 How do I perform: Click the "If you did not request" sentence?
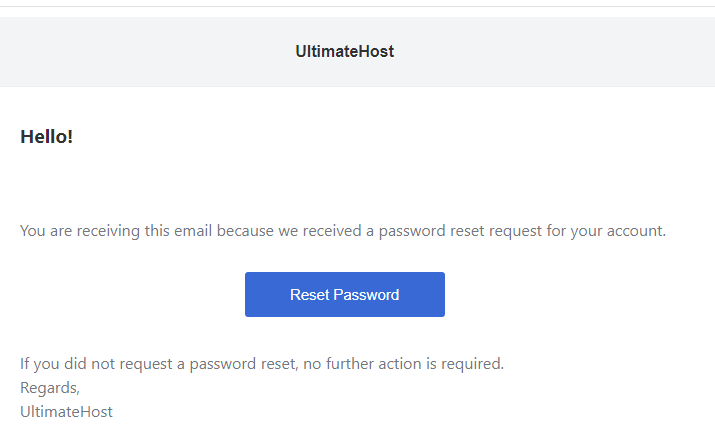pos(262,364)
